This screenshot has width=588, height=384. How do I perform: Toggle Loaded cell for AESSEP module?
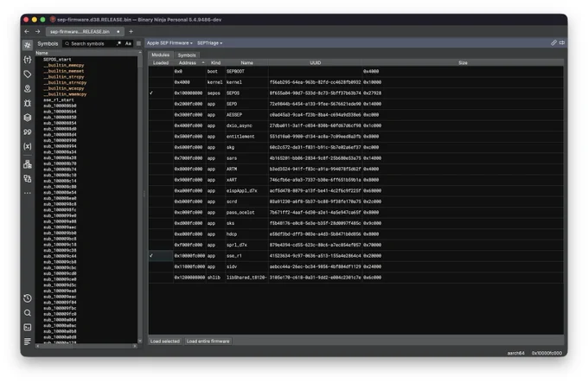[x=161, y=115]
